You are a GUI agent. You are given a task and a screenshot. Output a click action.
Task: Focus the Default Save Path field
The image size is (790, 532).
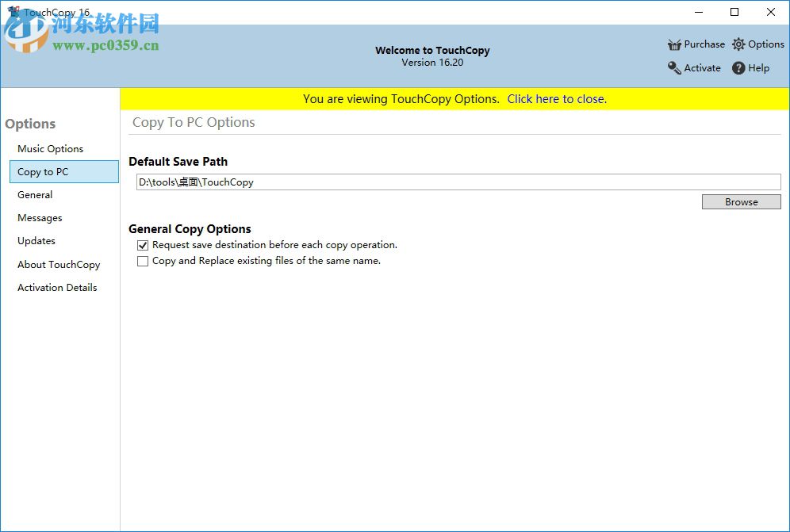point(458,182)
